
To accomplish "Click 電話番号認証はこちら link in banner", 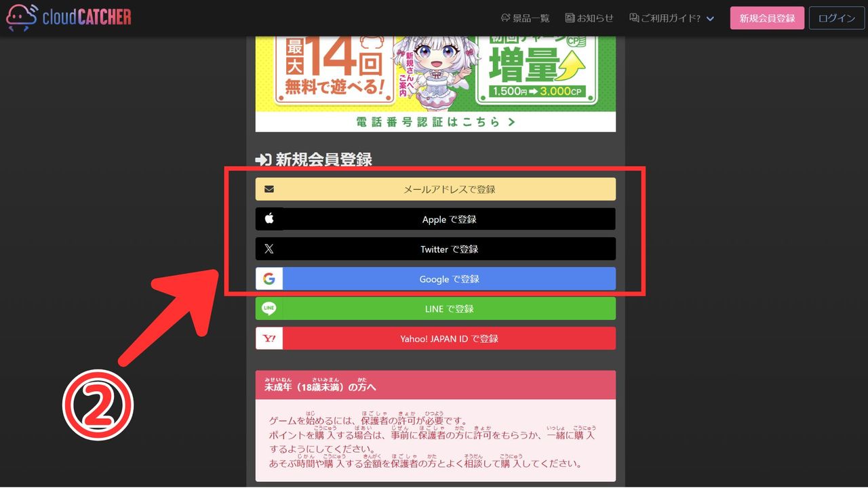I will 435,122.
